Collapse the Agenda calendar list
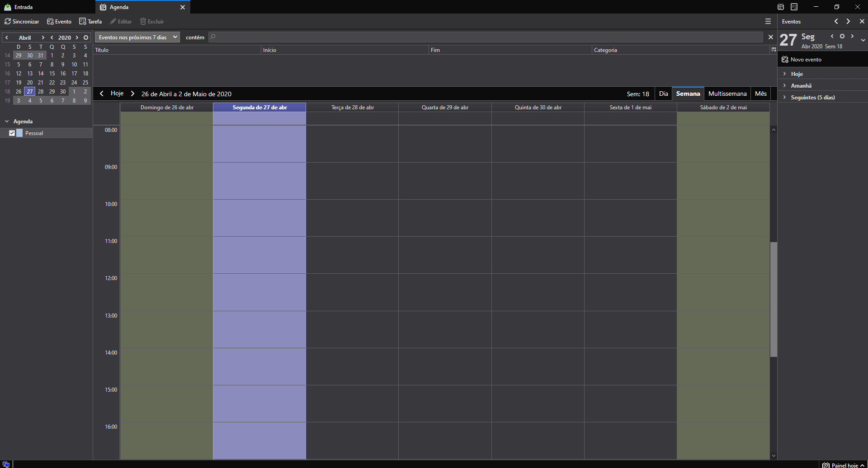 [7, 121]
